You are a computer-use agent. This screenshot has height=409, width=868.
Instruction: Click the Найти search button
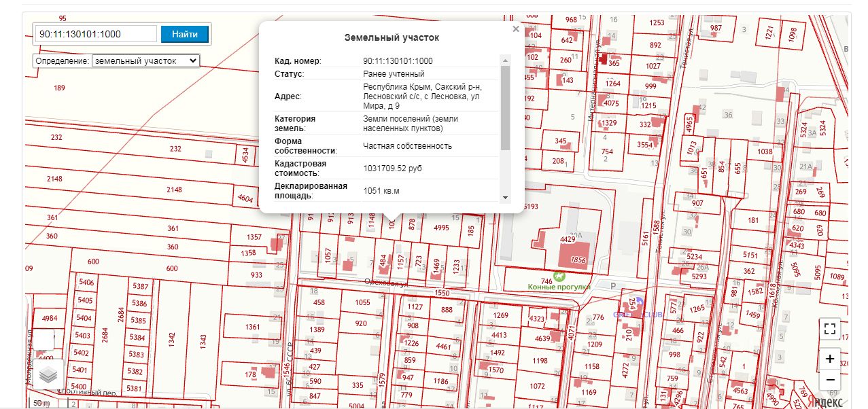(185, 34)
